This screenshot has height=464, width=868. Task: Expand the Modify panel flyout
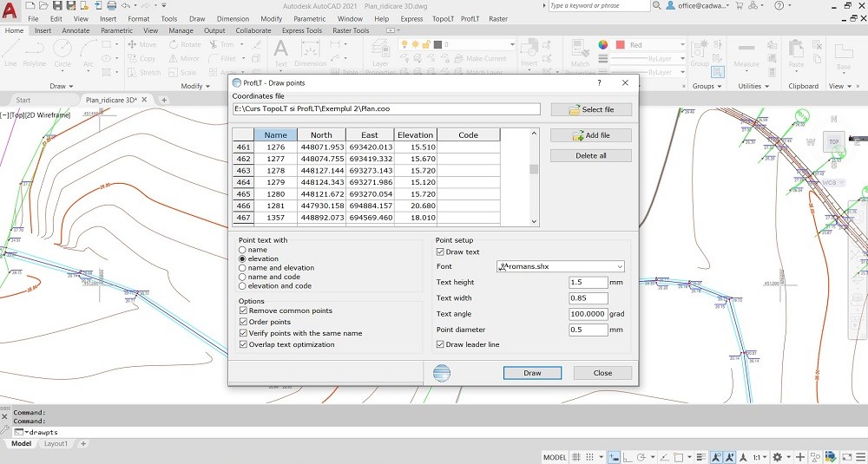(x=194, y=86)
